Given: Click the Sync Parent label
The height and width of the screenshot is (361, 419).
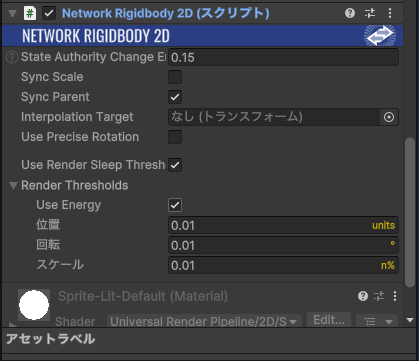Looking at the screenshot, I should [55, 97].
